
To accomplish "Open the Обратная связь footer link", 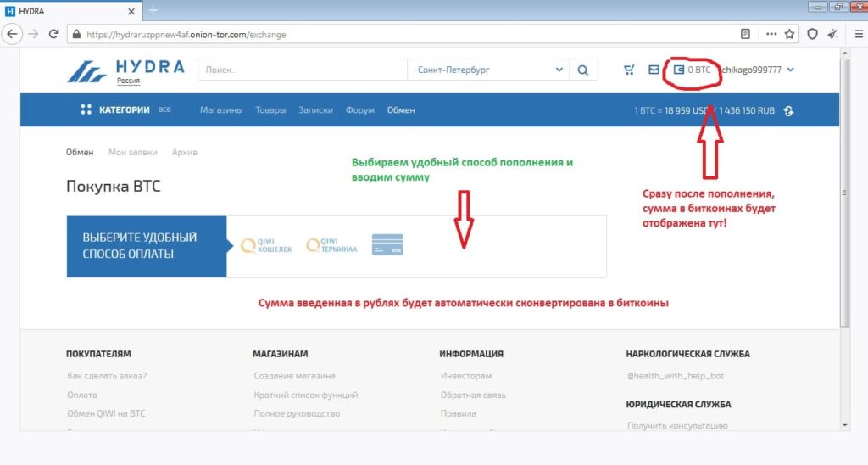I will (x=473, y=395).
